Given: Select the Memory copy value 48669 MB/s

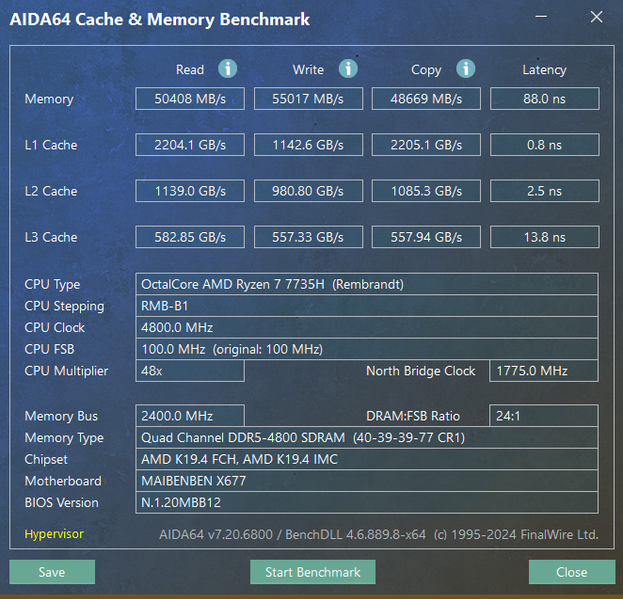Looking at the screenshot, I should pyautogui.click(x=426, y=99).
